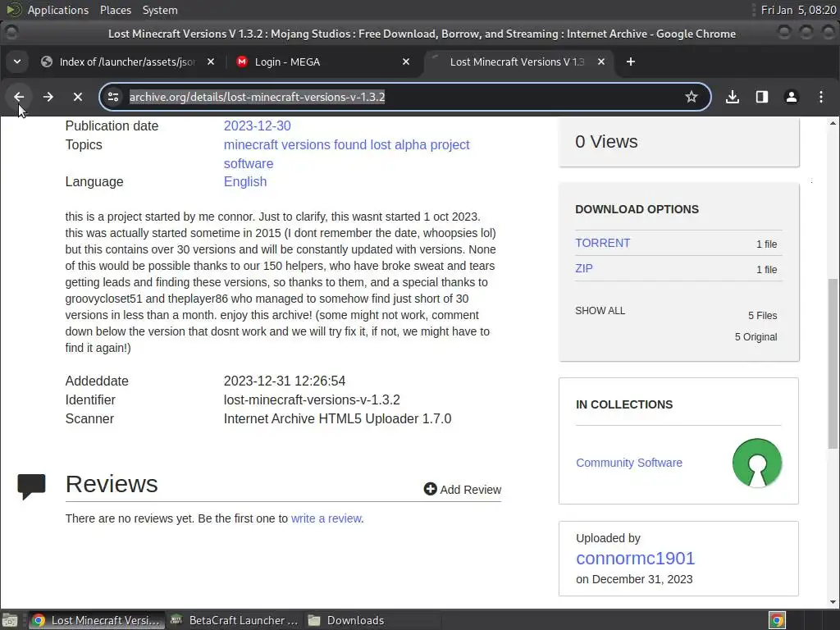Click show desktop icon in taskbar
Screen dimensions: 840x630
[10, 620]
